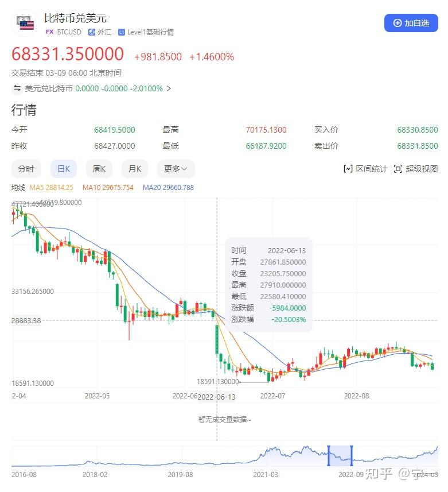Screen dimensions: 448x492
Task: Click the 2018-02 label on overview timeline
Action: click(x=95, y=474)
